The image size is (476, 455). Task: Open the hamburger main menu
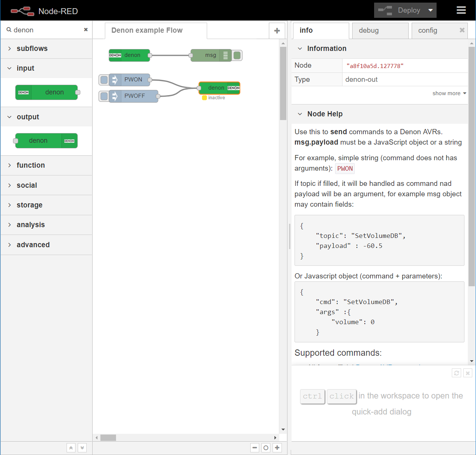[461, 10]
